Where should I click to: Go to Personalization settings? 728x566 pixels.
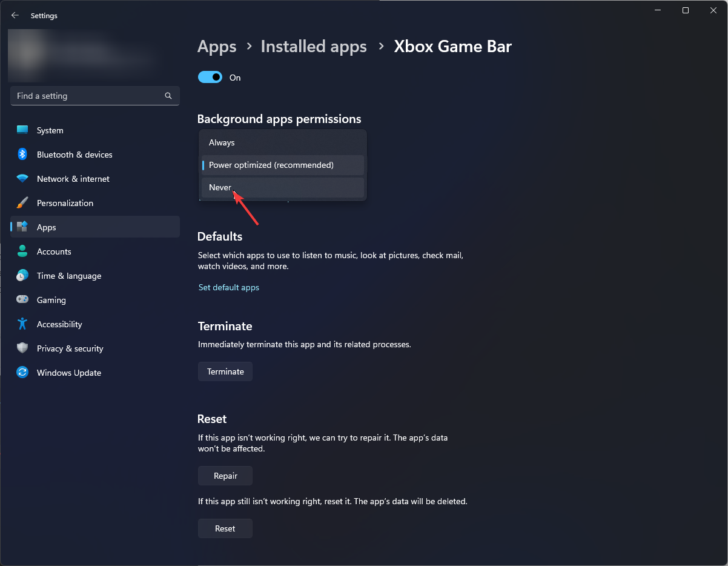point(95,203)
